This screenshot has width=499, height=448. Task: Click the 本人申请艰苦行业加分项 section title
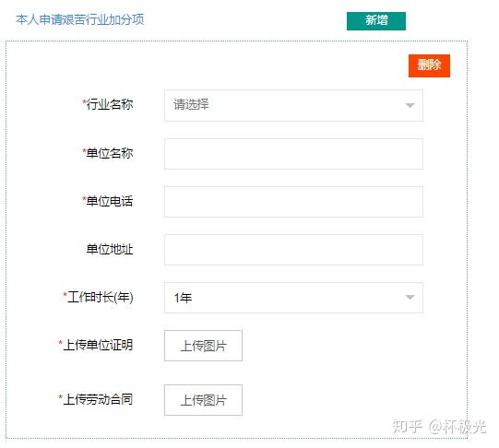80,19
